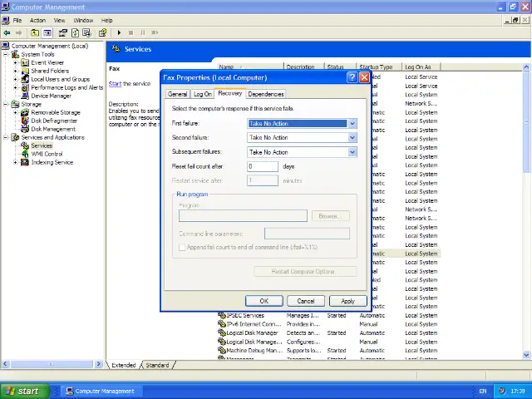Click the Reset fail count after field
The height and width of the screenshot is (399, 532).
coord(263,166)
